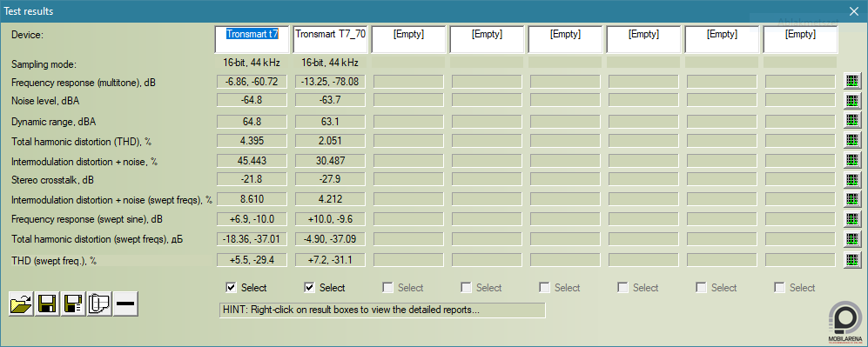Click noise level value -64.8

click(252, 100)
